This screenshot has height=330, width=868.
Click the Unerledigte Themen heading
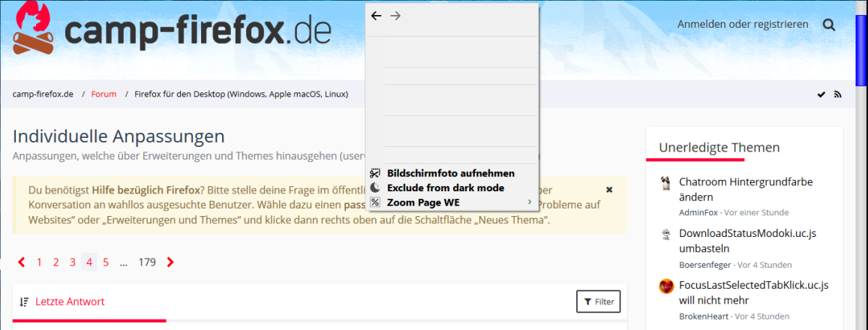[719, 147]
